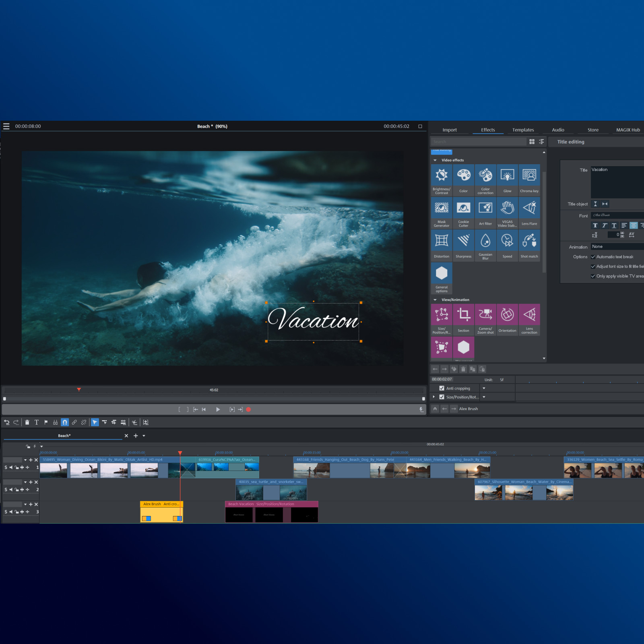
Task: Choose the Glow effect
Action: 507,180
